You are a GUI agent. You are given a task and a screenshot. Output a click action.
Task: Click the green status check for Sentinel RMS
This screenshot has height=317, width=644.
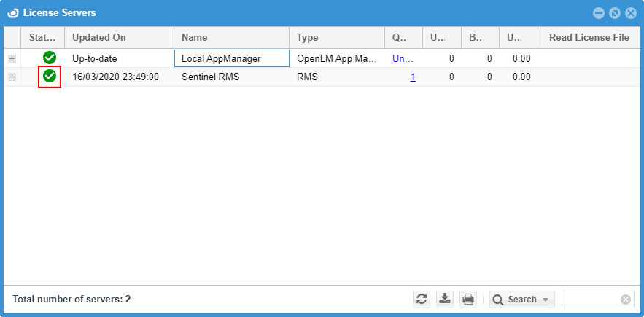[50, 77]
